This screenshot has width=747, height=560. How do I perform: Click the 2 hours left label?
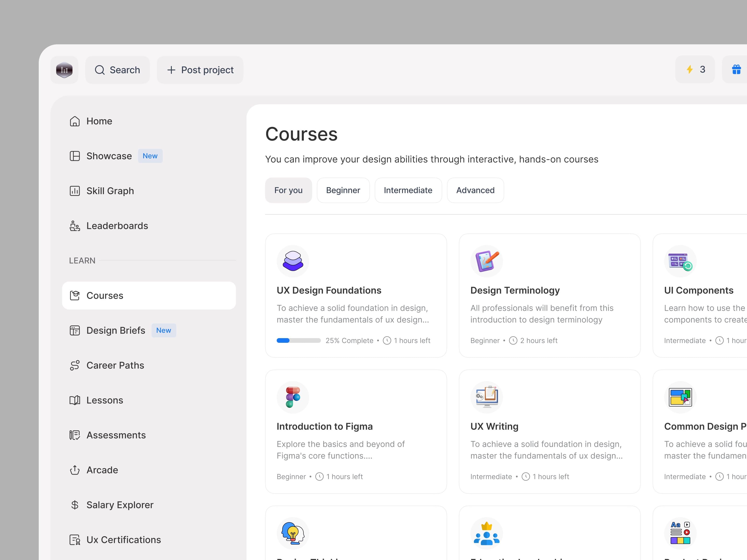coord(539,341)
